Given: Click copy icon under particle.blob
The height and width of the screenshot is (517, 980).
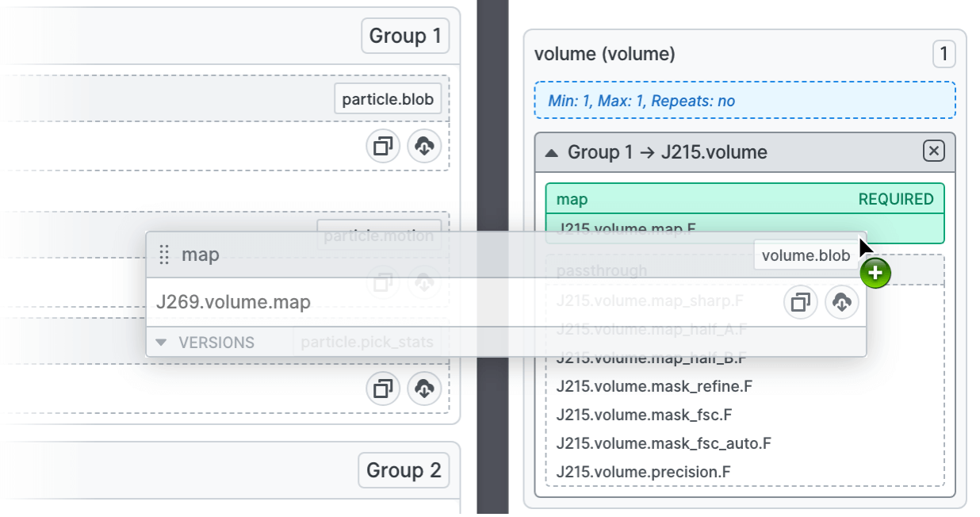Looking at the screenshot, I should click(x=383, y=147).
